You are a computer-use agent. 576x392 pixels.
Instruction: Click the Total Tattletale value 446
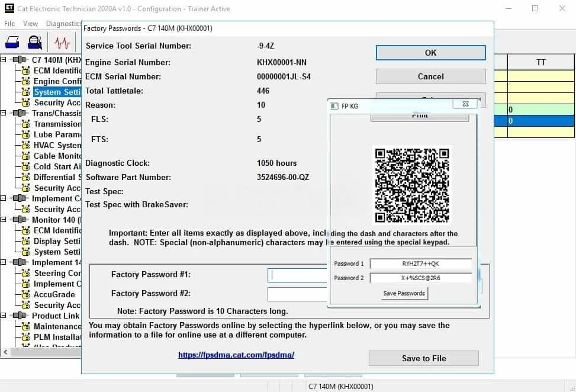[x=263, y=91]
